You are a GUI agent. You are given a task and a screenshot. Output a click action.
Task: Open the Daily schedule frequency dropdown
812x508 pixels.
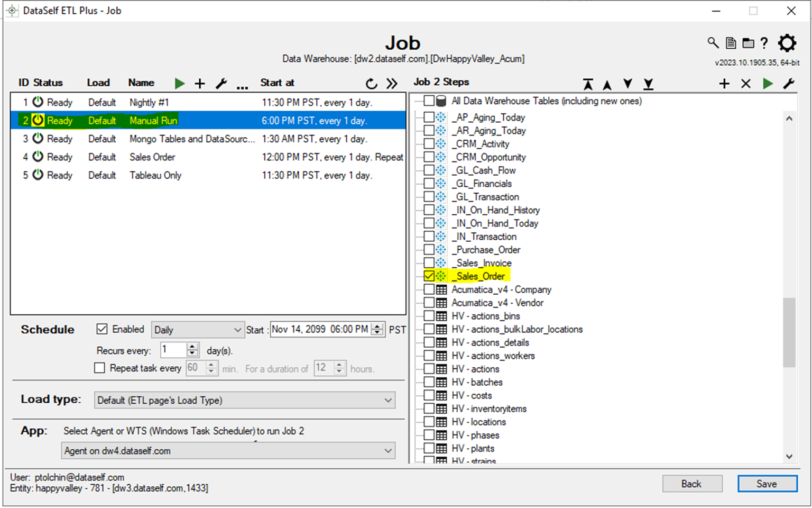(x=198, y=330)
